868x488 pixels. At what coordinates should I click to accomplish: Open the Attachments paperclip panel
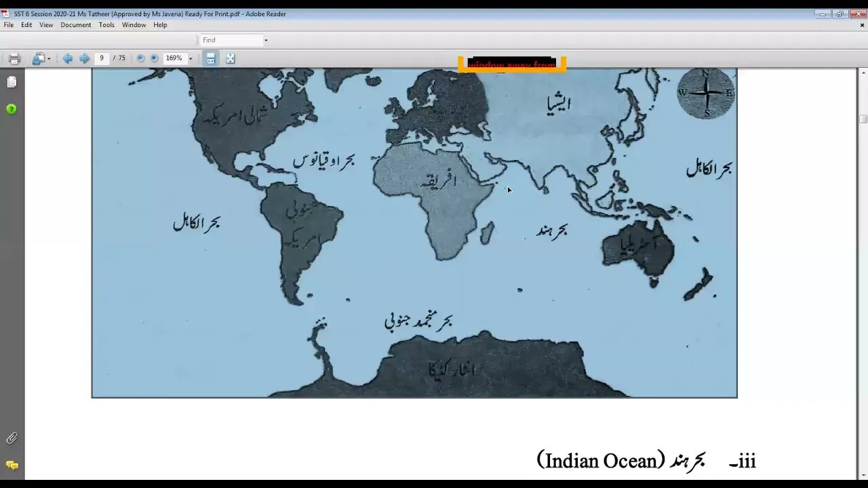(12, 439)
